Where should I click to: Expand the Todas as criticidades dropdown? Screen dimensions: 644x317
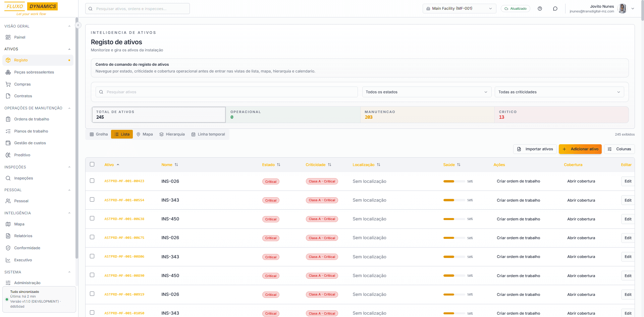click(559, 92)
